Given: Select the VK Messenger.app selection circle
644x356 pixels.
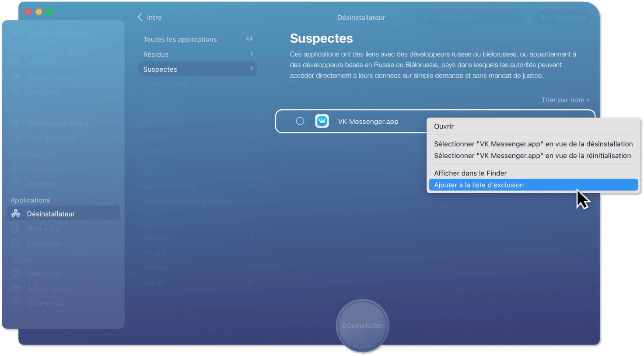Looking at the screenshot, I should 300,121.
